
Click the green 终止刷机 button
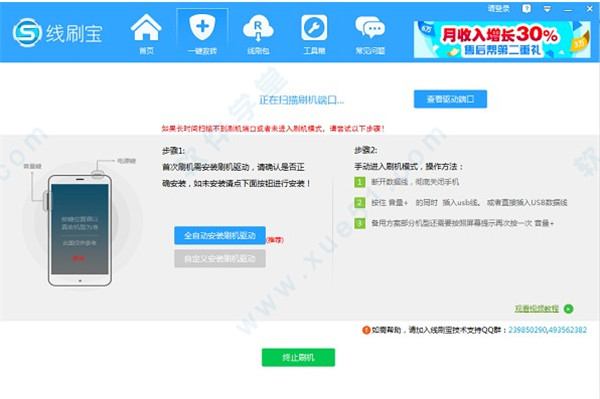pos(298,357)
